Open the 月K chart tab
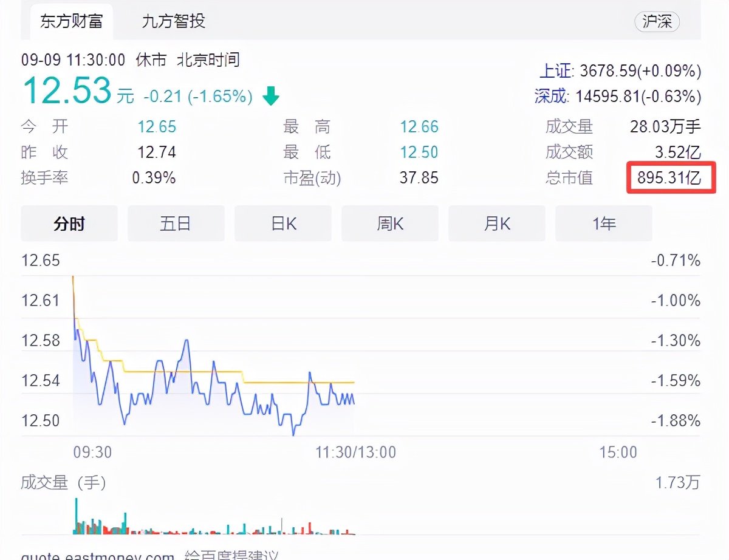 coord(497,224)
